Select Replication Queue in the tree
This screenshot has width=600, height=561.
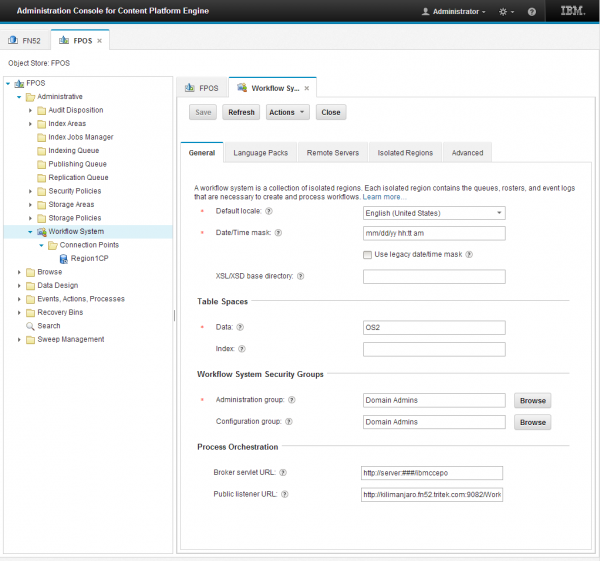[x=78, y=178]
